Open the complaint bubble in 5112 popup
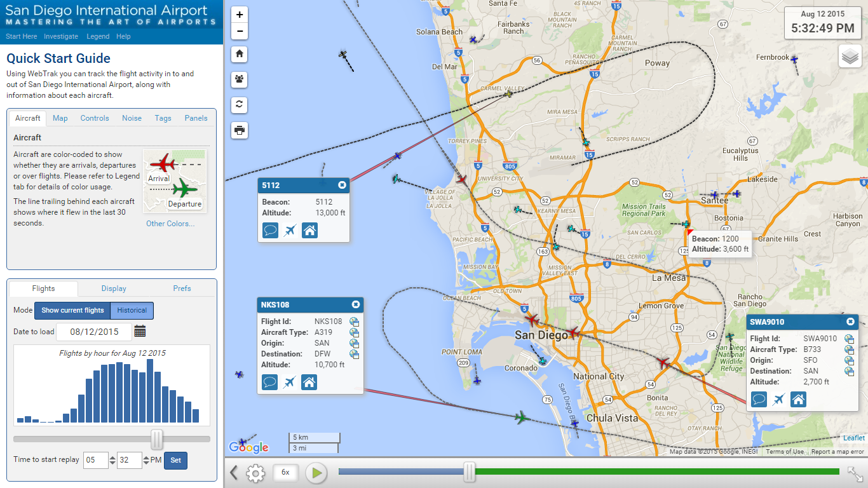This screenshot has height=488, width=868. click(x=270, y=230)
